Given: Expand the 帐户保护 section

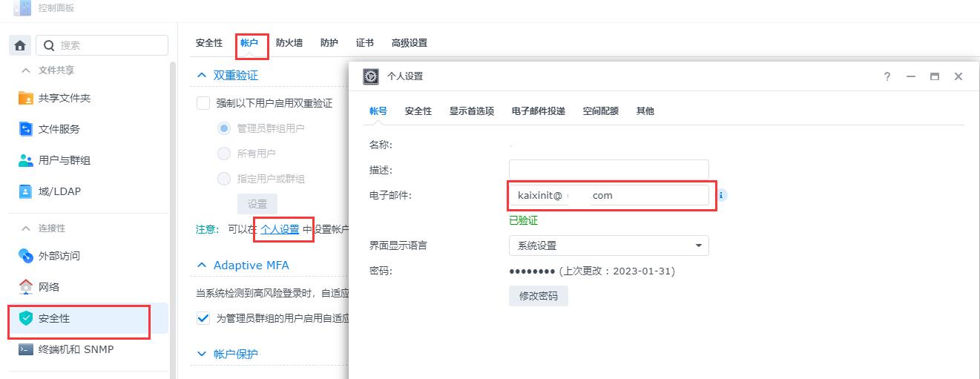Looking at the screenshot, I should 201,354.
